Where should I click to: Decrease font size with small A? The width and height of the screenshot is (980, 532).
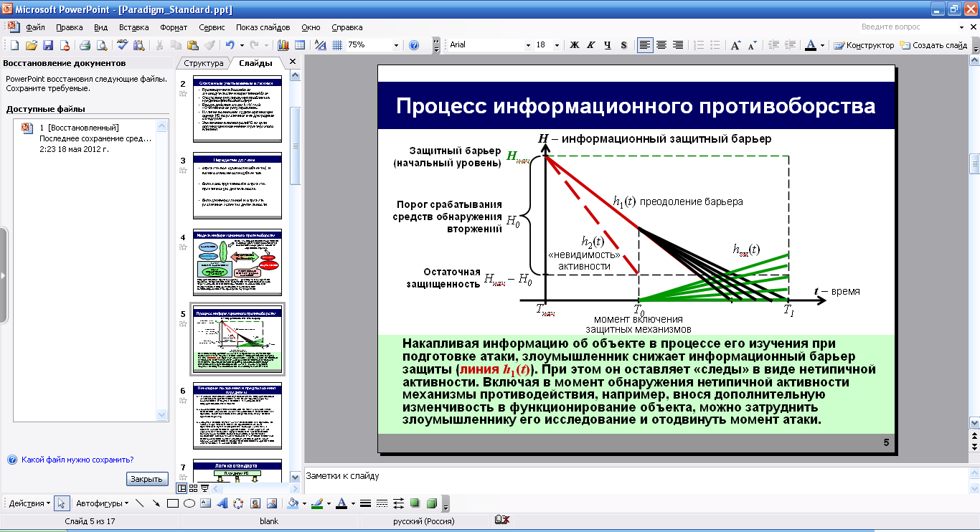(x=752, y=45)
